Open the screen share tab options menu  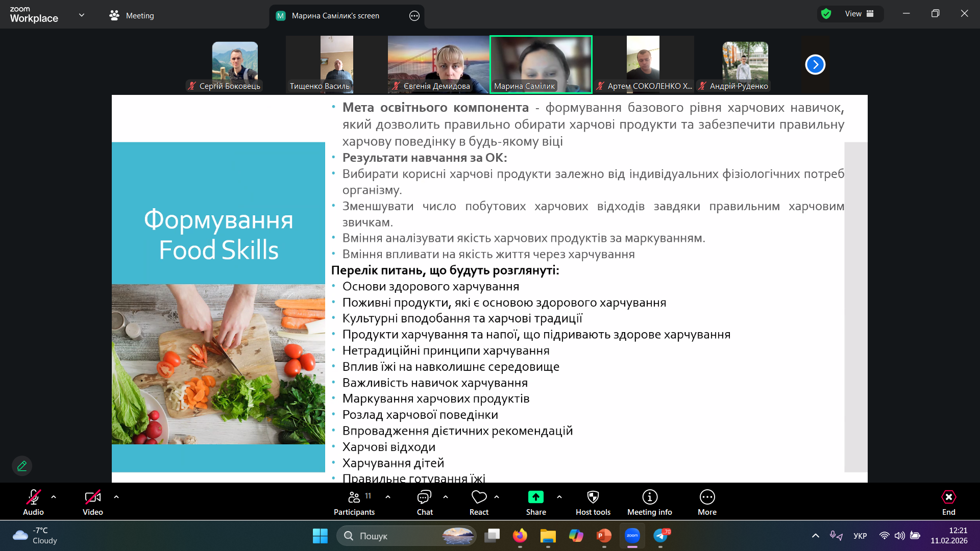click(x=414, y=16)
